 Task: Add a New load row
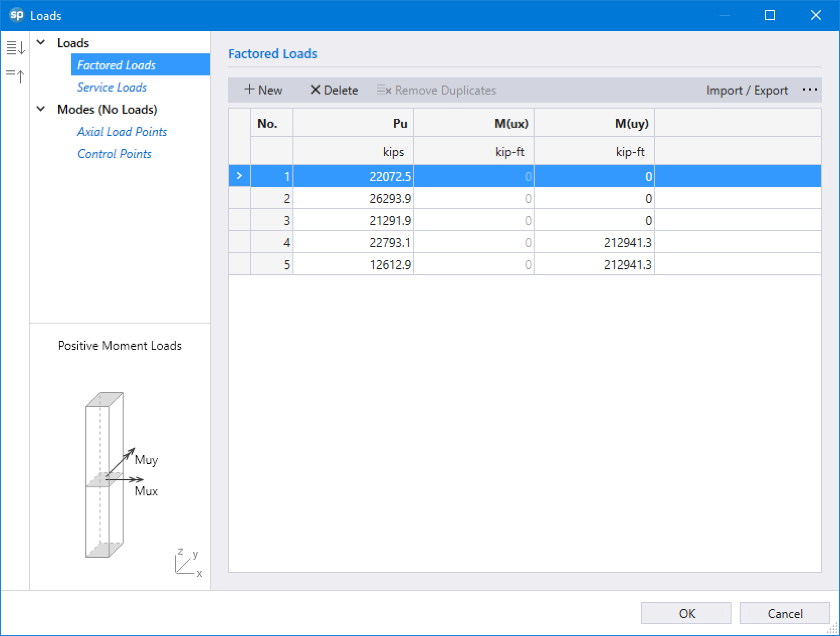[264, 90]
